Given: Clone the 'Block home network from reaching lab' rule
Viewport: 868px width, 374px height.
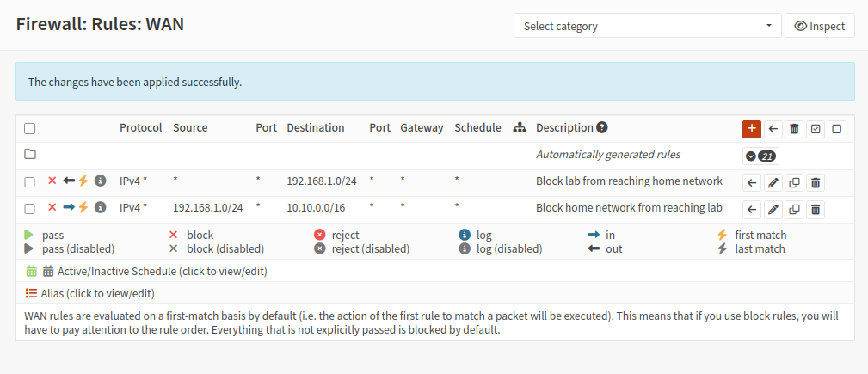Looking at the screenshot, I should tap(795, 209).
